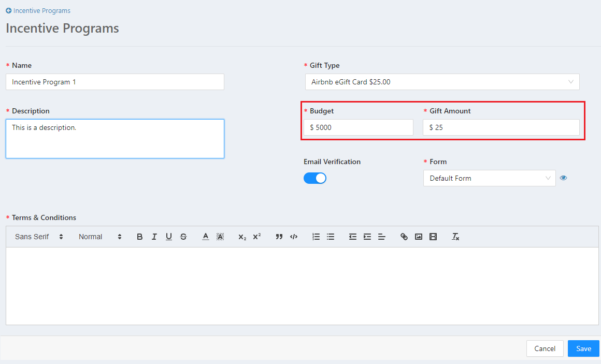Open the text alignment options
Viewport: 601px width, 364px height.
382,237
